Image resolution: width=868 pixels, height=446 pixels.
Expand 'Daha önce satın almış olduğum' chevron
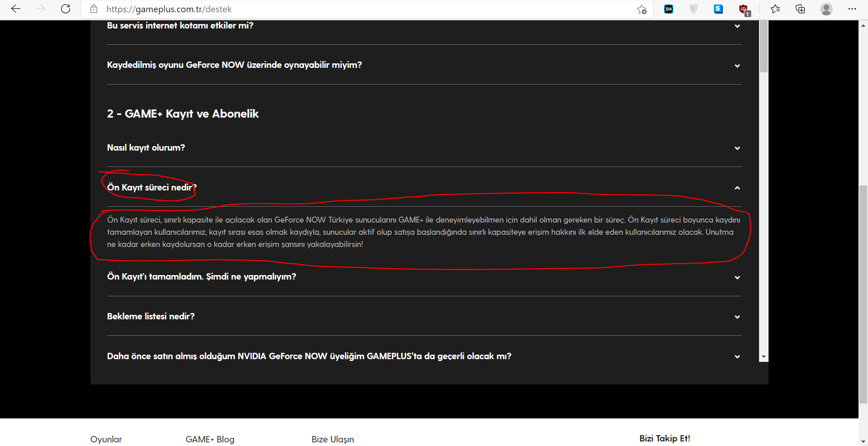pyautogui.click(x=737, y=357)
